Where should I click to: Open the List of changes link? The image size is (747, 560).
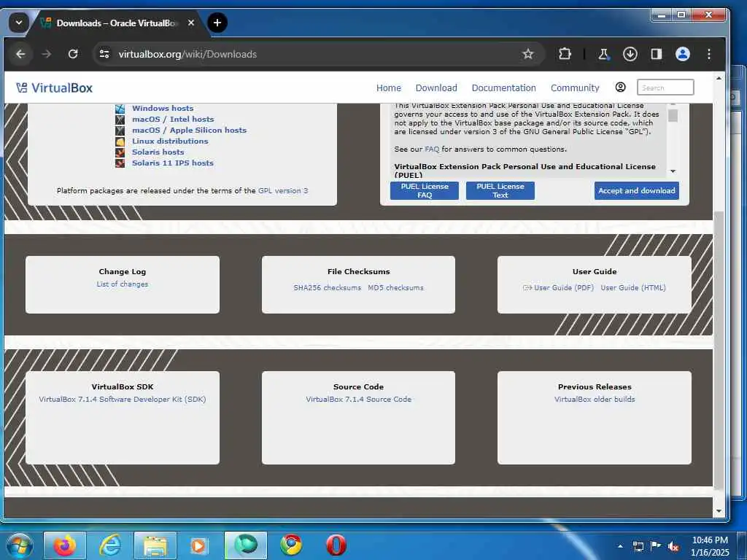coord(123,284)
